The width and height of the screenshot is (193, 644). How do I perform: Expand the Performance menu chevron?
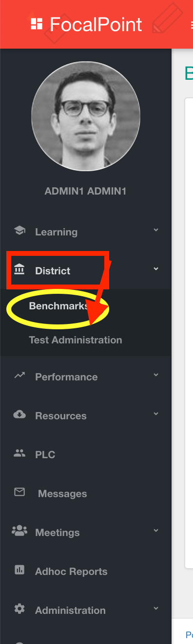[156, 375]
